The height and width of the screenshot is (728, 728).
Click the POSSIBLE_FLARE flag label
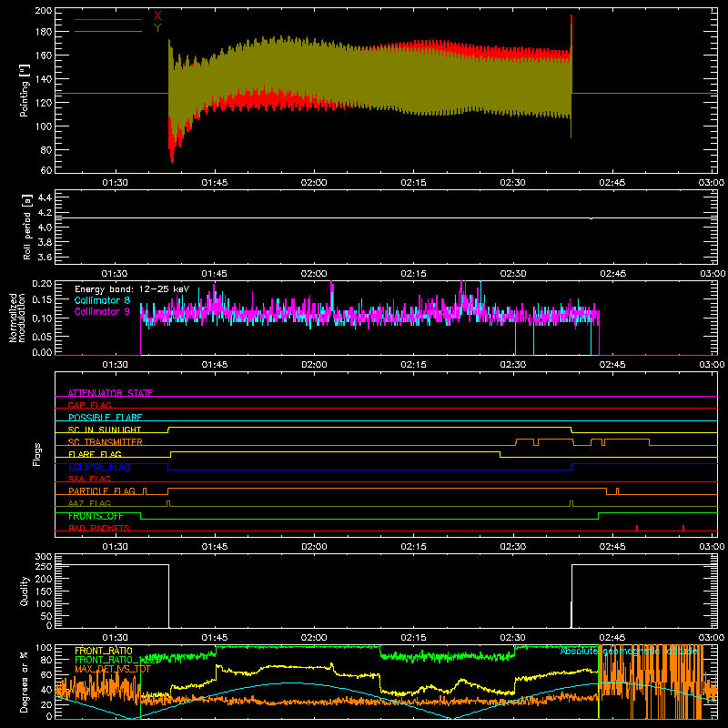105,418
